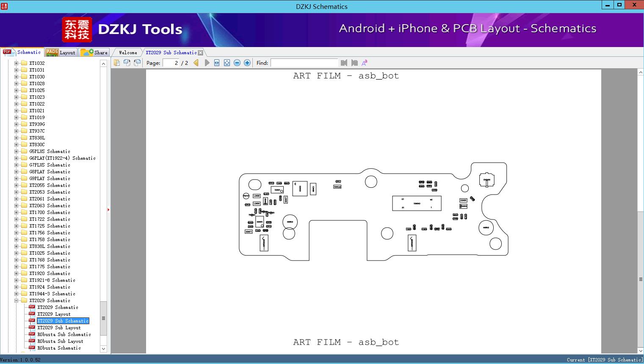Click folder icon of G5PLUS Schematic
The width and height of the screenshot is (644, 364).
[x=24, y=151]
